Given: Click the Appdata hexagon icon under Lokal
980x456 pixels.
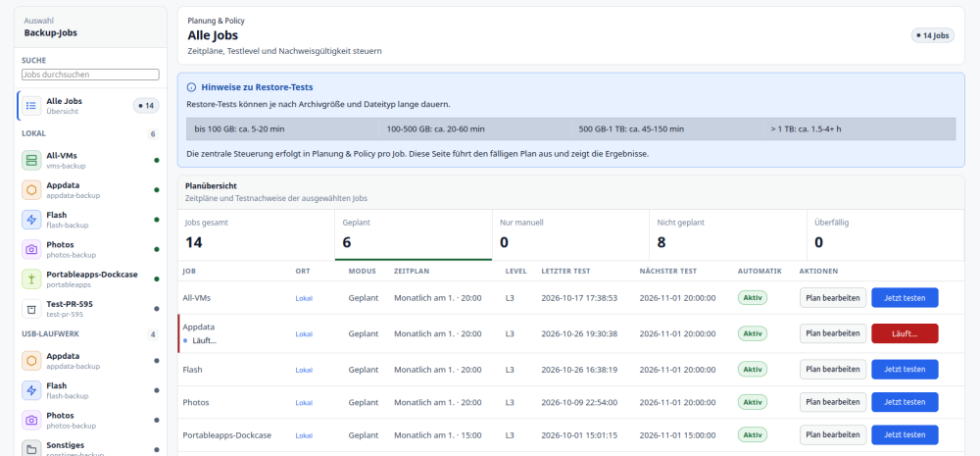Looking at the screenshot, I should pyautogui.click(x=31, y=190).
